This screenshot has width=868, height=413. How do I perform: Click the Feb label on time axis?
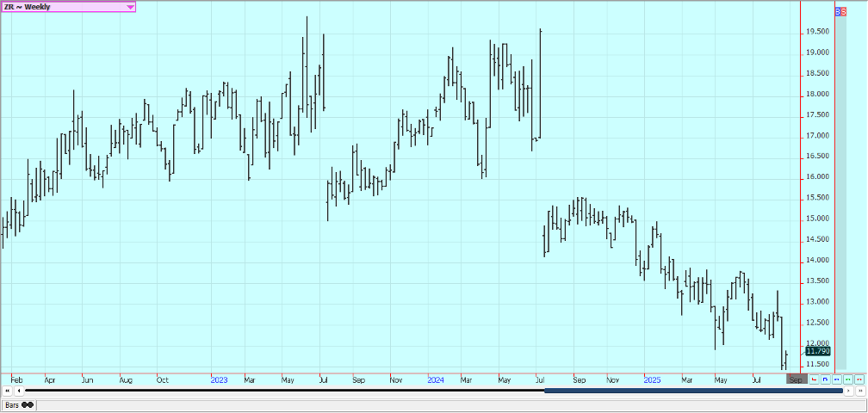(17, 380)
